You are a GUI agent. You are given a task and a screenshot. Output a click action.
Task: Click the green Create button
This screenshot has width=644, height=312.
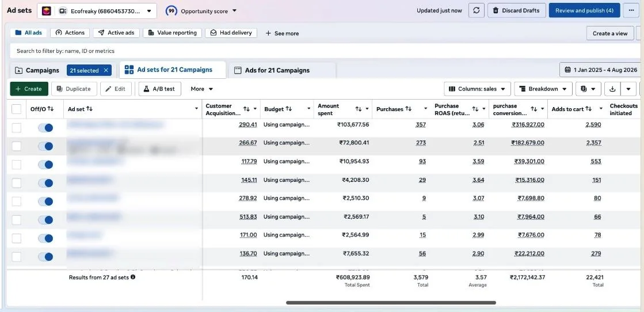(x=29, y=89)
